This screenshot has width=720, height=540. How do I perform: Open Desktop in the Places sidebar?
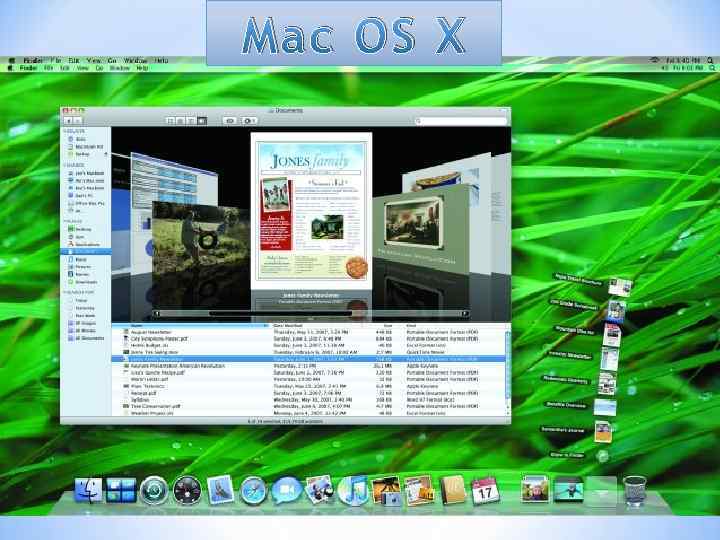click(80, 229)
